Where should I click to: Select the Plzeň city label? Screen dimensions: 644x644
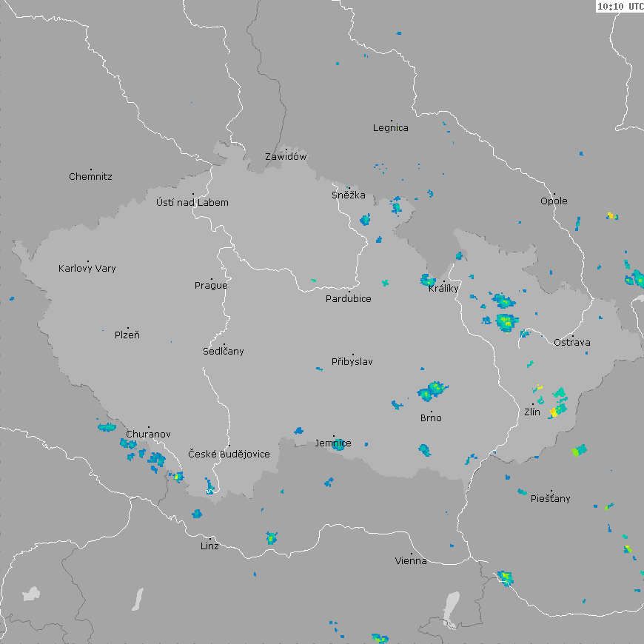pos(127,335)
